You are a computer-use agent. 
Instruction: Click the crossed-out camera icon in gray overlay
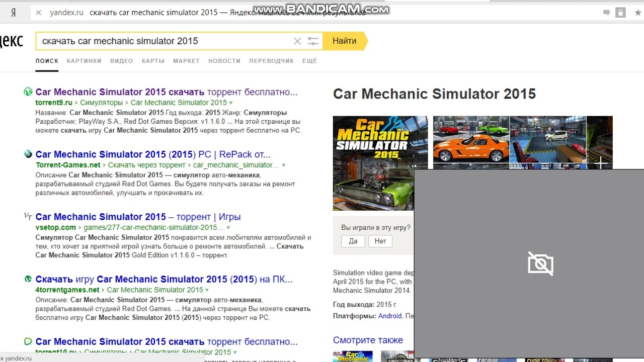coord(540,264)
